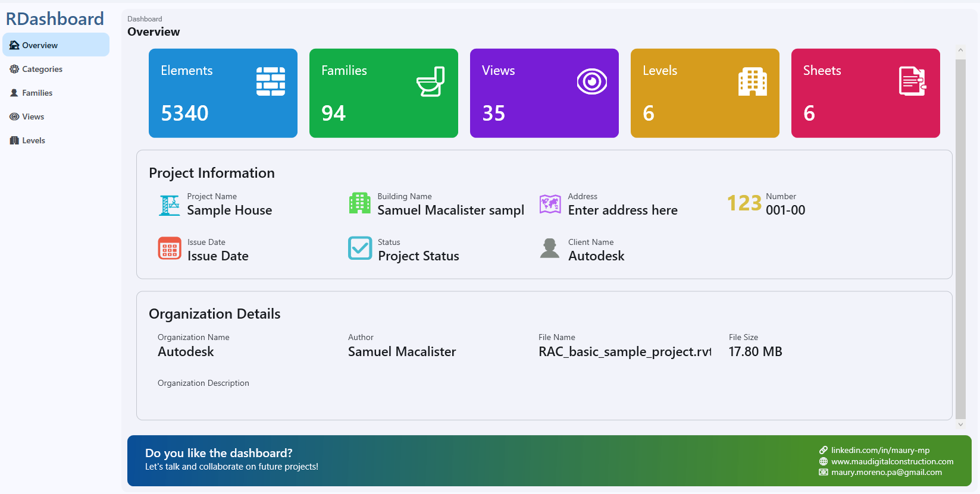Open the Levels sidebar page
Screen dimensions: 980x494
(x=56, y=140)
